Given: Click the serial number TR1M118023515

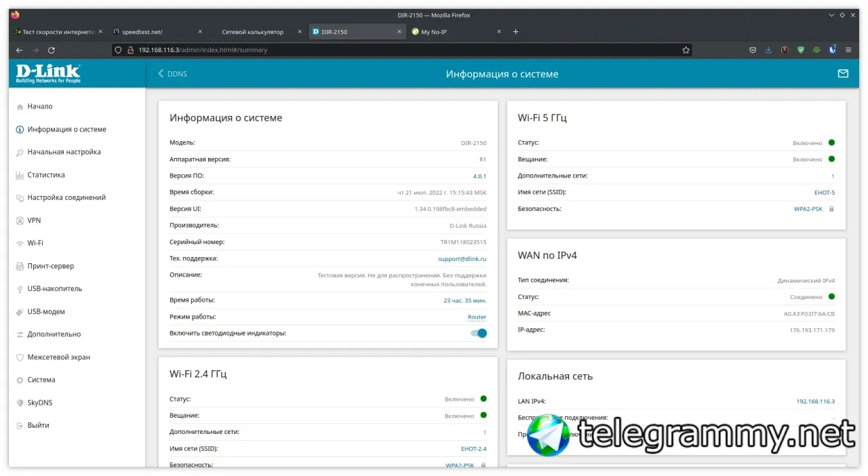Looking at the screenshot, I should 464,242.
